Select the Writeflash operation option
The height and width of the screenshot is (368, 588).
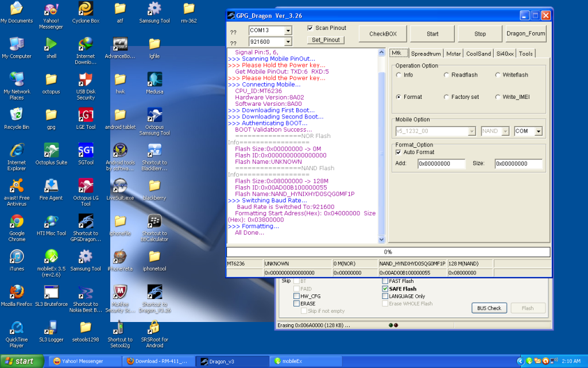tap(498, 75)
